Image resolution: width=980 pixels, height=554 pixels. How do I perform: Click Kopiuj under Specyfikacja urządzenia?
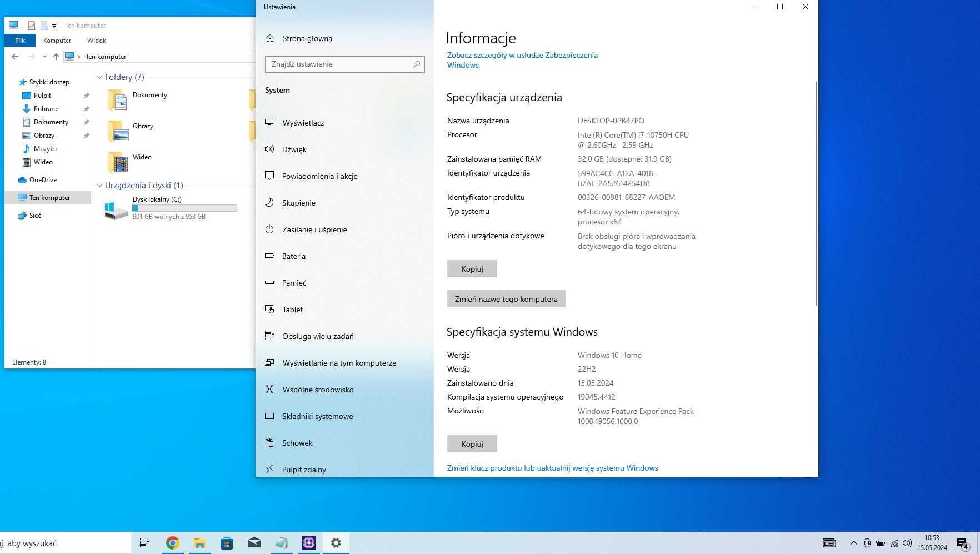click(472, 269)
